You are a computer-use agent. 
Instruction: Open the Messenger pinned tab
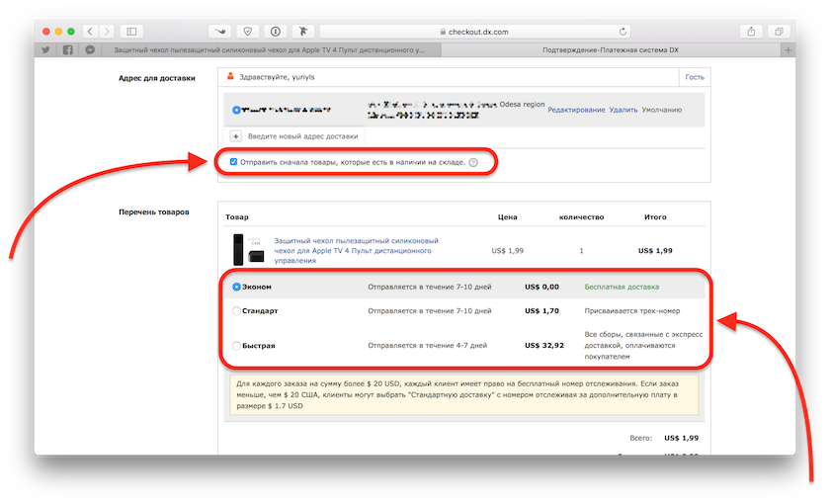tap(90, 49)
